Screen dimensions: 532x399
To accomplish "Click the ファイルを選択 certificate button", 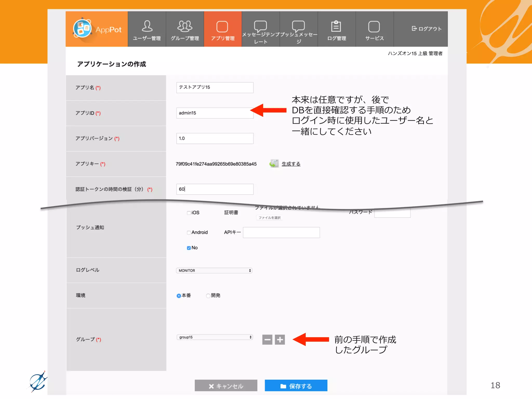I will pos(270,218).
